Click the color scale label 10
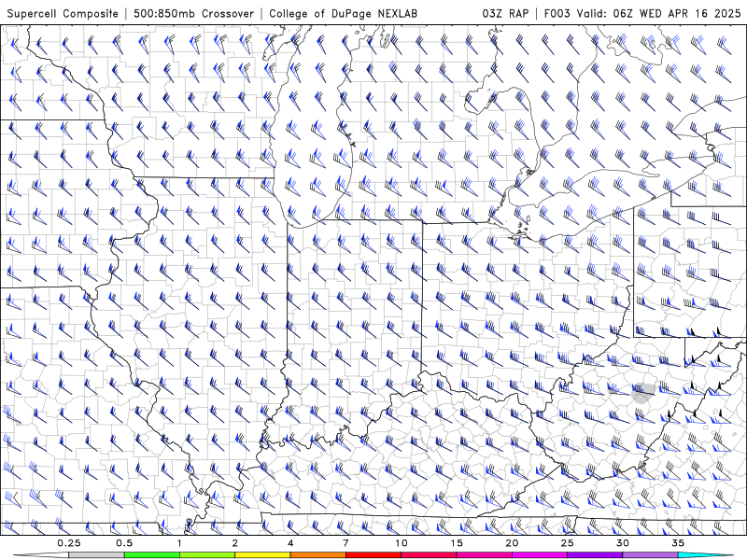Image resolution: width=747 pixels, height=560 pixels. 402,543
